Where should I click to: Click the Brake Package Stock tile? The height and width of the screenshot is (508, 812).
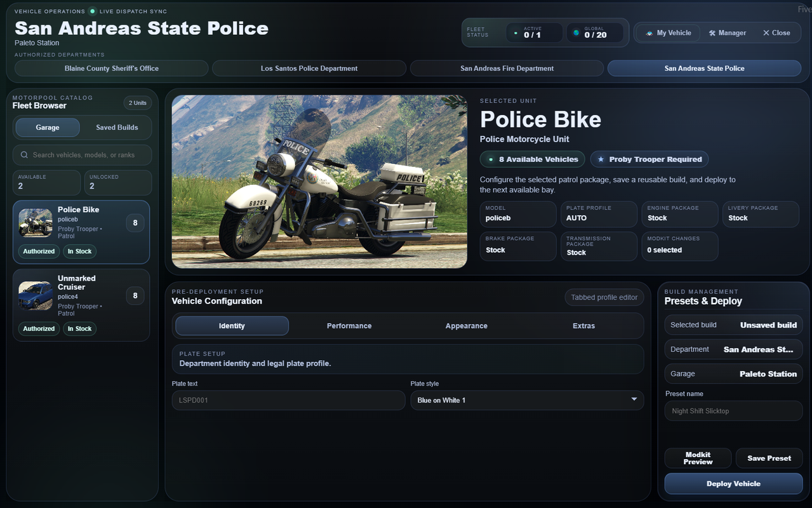pyautogui.click(x=518, y=246)
